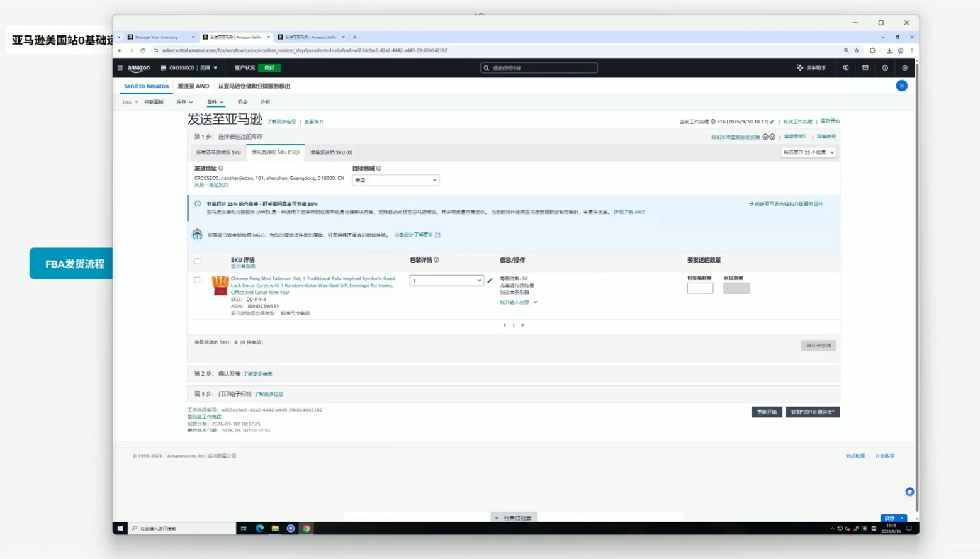Edit the workflow name with pencil icon

(772, 121)
